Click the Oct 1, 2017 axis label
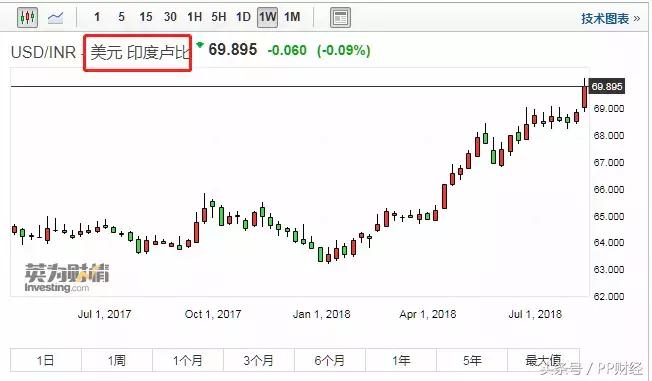652x381 pixels. [x=213, y=314]
